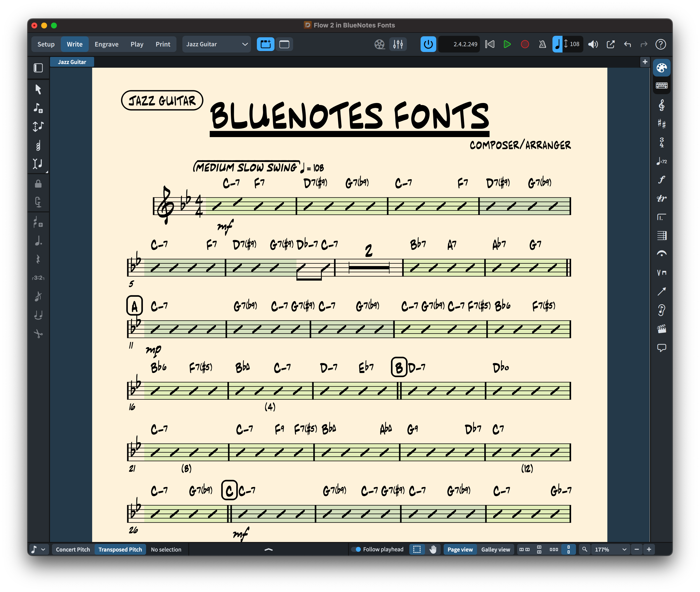Image resolution: width=700 pixels, height=592 pixels.
Task: Select rest input tool
Action: tap(38, 259)
